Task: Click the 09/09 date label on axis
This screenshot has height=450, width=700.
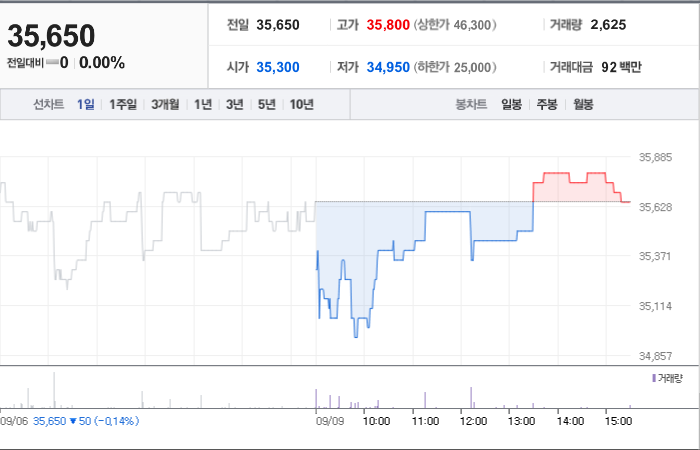Action: 330,421
